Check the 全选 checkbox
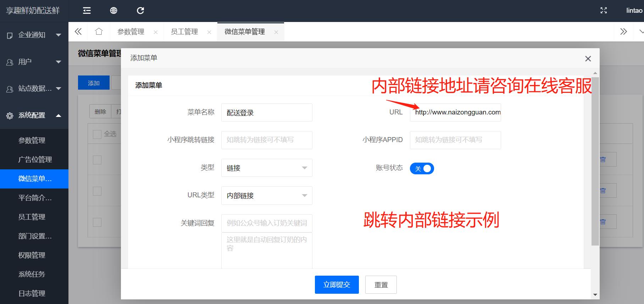 pyautogui.click(x=97, y=134)
